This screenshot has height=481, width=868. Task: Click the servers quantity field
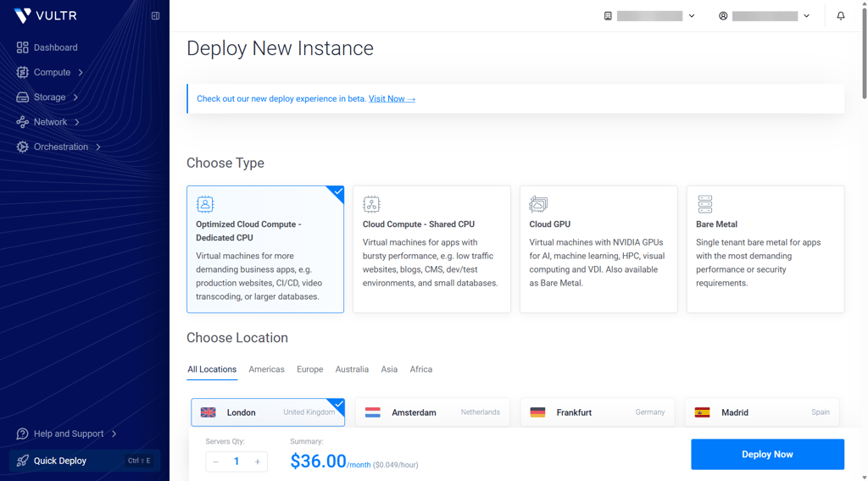tap(236, 462)
